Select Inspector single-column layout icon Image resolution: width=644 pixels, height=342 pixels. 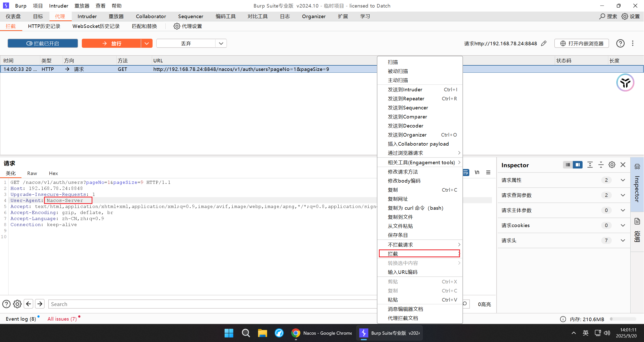[568, 165]
